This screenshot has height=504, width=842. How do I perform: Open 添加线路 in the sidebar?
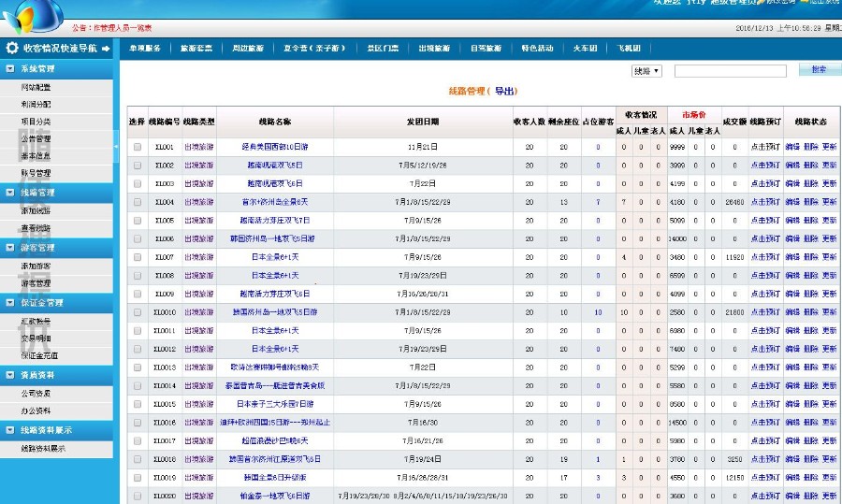[x=36, y=211]
